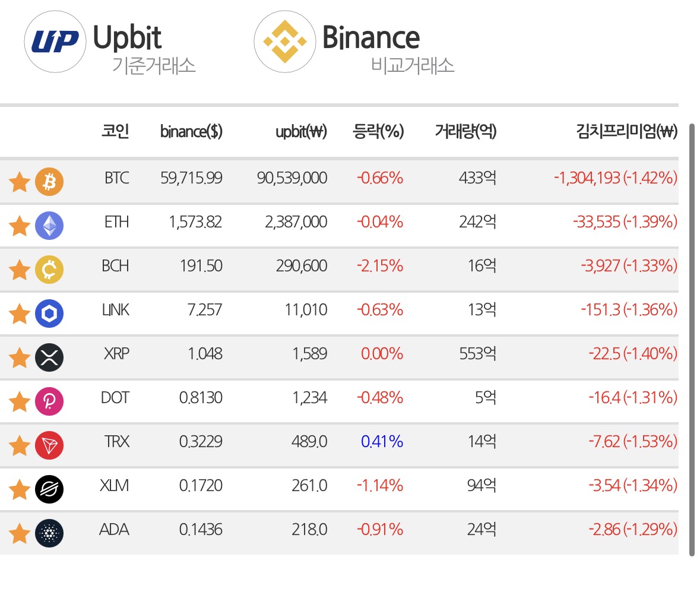Click the Ethereum coin icon
The image size is (700, 595).
pos(49,226)
